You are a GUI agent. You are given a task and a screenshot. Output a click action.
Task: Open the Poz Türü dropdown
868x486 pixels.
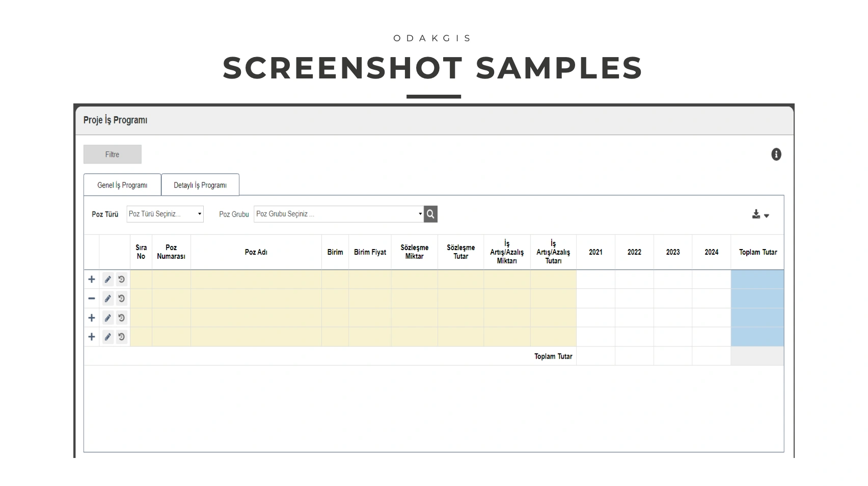(165, 214)
